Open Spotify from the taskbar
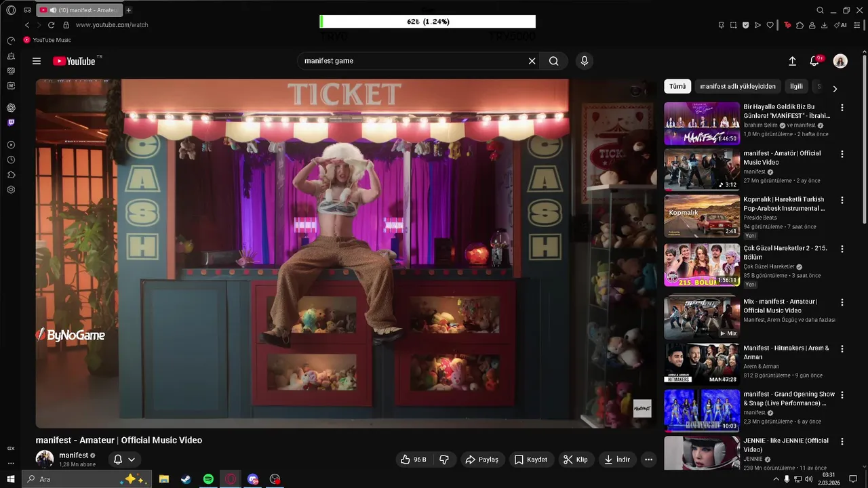868x488 pixels. click(x=208, y=479)
